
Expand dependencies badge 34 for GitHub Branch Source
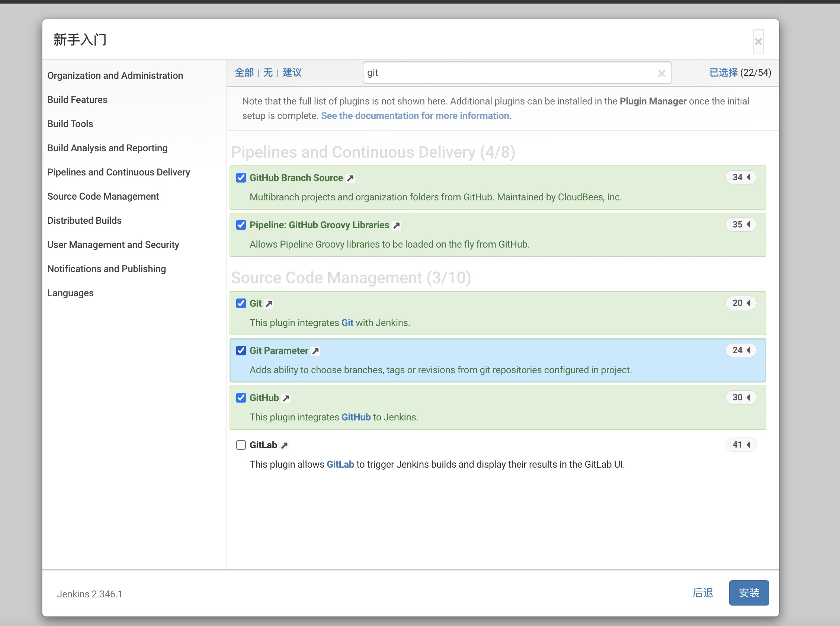point(741,177)
